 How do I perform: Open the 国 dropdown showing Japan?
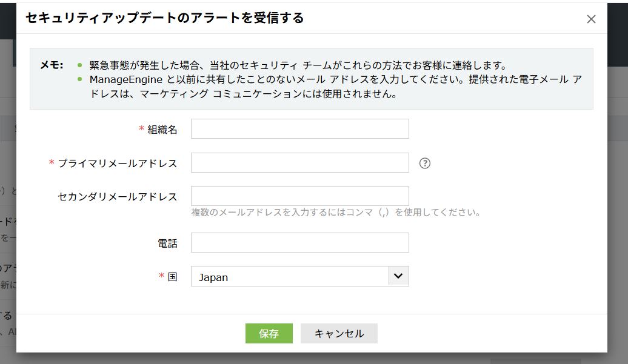[x=290, y=277]
